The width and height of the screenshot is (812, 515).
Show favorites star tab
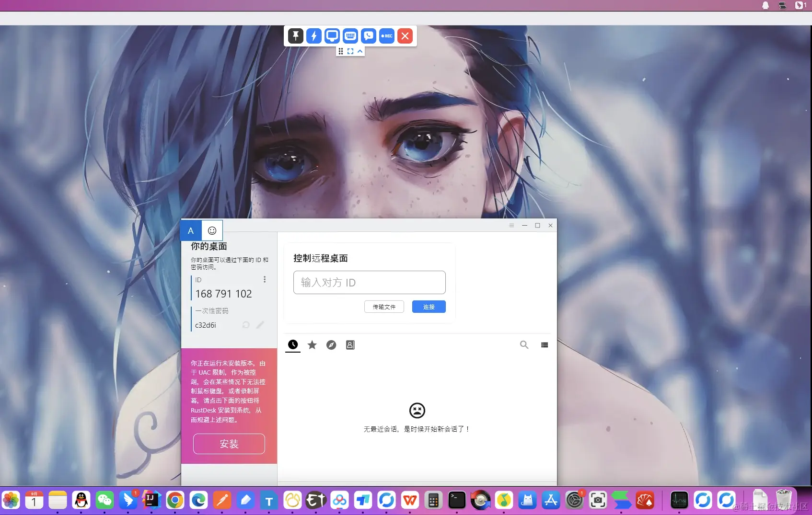(312, 345)
